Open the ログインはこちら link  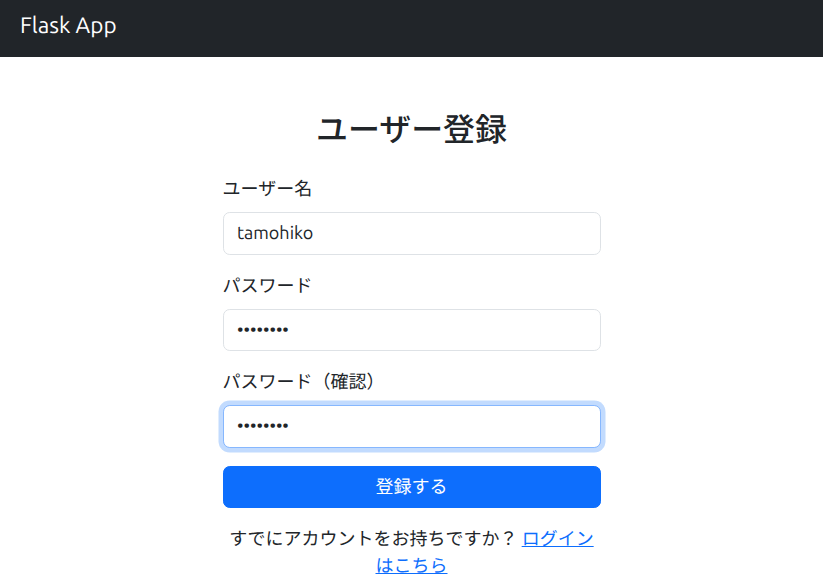pos(557,539)
